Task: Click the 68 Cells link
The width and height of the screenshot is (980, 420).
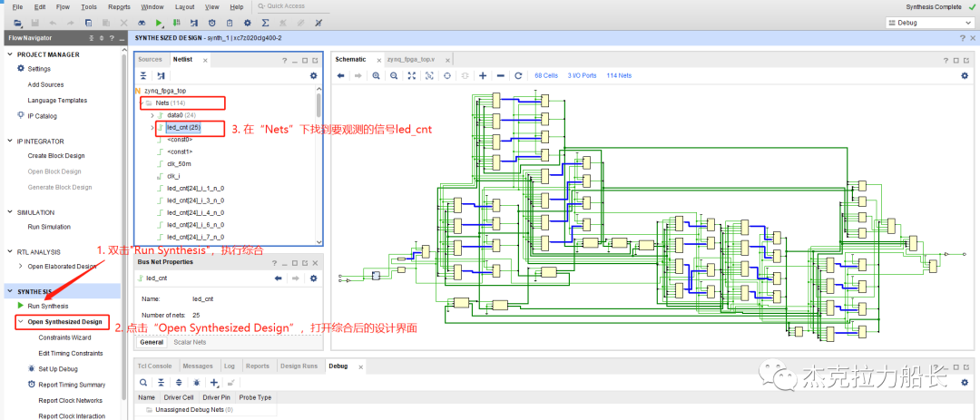Action: (546, 75)
